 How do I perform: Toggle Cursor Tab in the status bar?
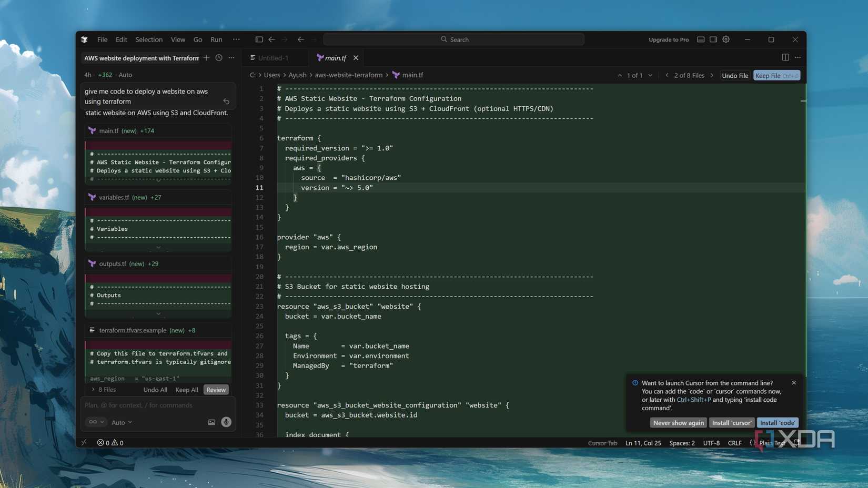pos(603,443)
